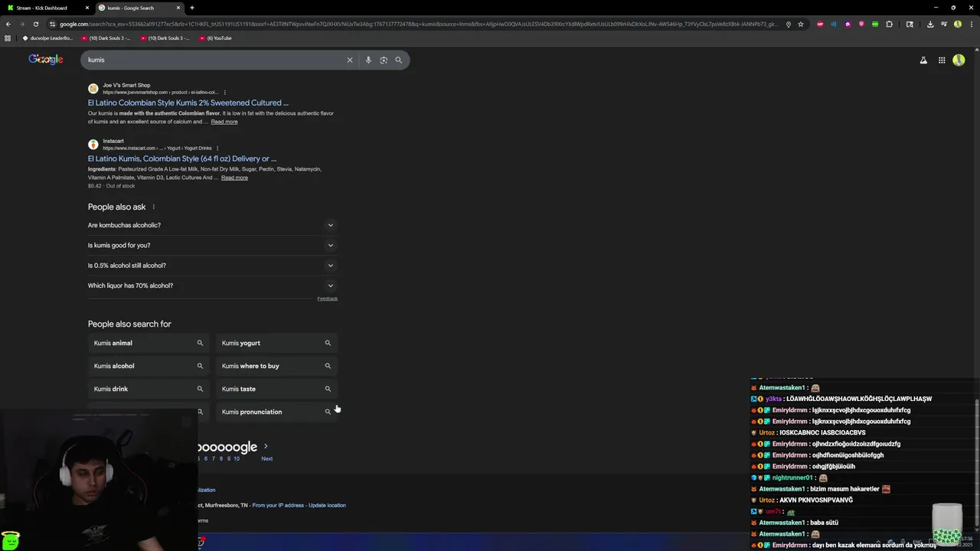Open El Latino Colombian Style Kumis 2% result
The height and width of the screenshot is (551, 980).
pos(188,103)
